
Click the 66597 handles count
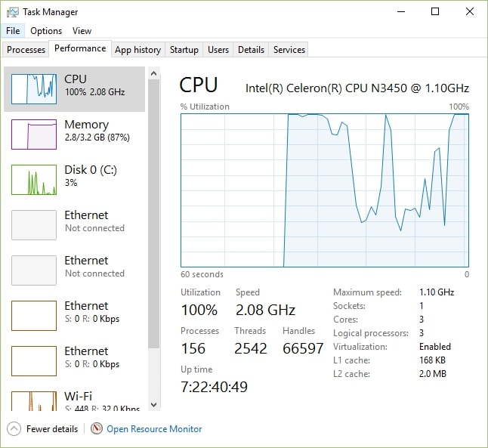tap(303, 348)
